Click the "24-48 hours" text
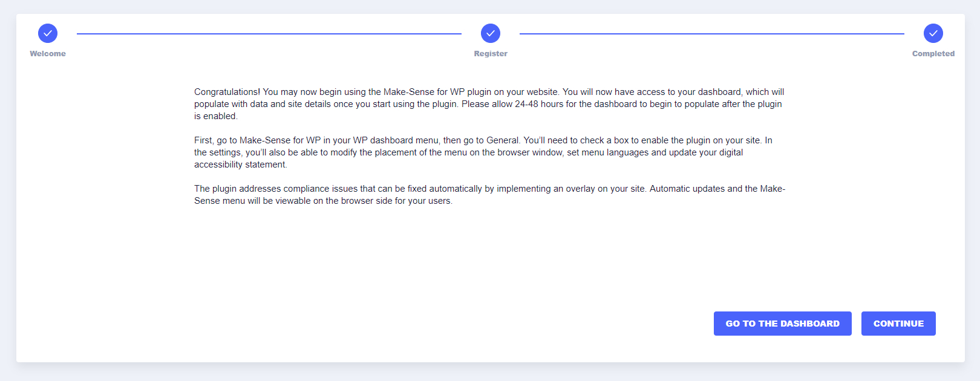This screenshot has width=980, height=381. [x=539, y=104]
